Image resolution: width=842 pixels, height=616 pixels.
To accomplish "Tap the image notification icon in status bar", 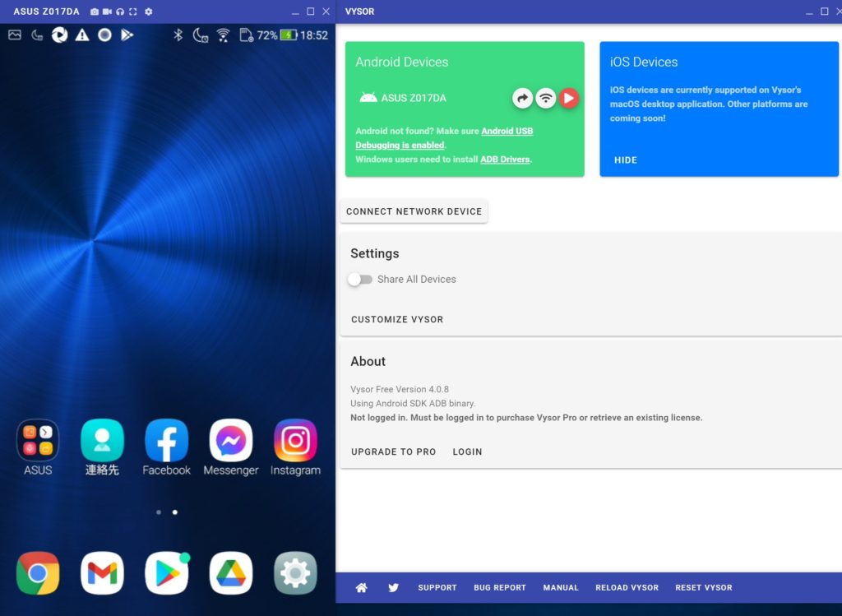I will (15, 35).
